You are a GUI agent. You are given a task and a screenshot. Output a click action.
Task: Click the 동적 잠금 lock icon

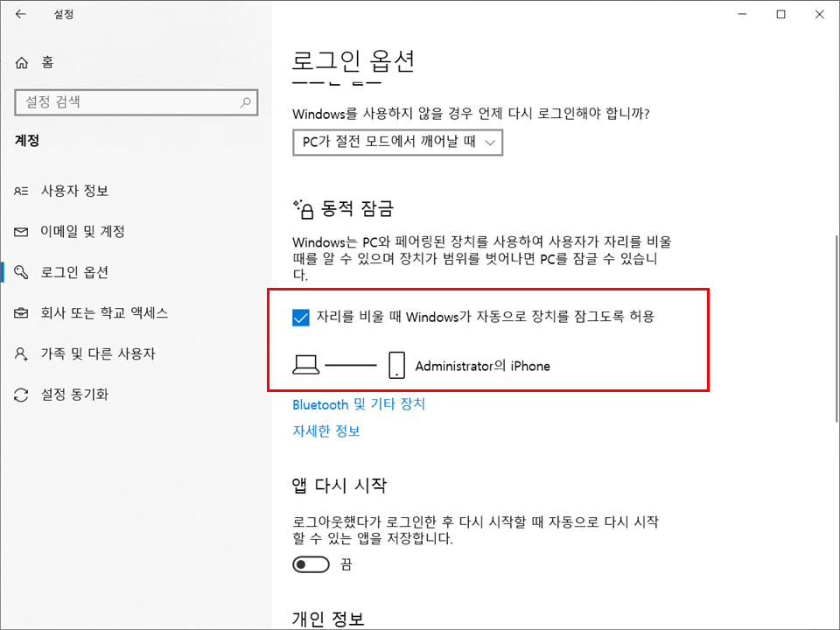(304, 209)
